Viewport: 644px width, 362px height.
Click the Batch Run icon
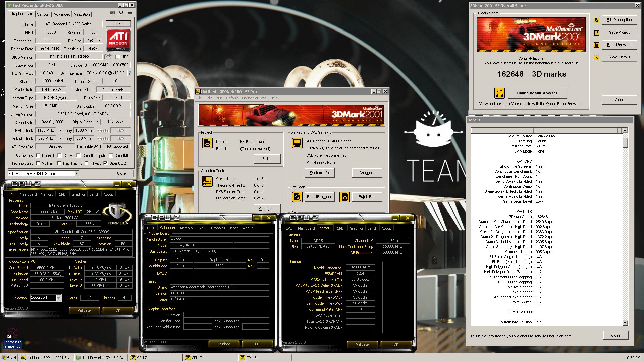[344, 197]
